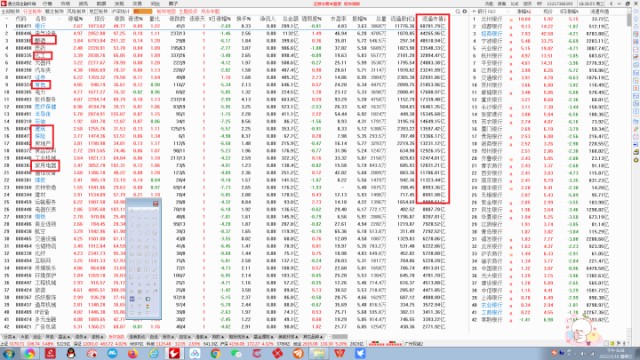
Task: Select the 家用电器 sector row
Action: [x=223, y=166]
